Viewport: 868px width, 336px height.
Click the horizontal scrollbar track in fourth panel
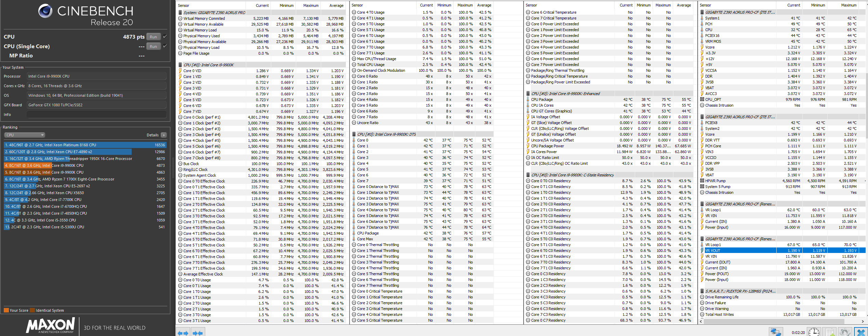click(782, 321)
